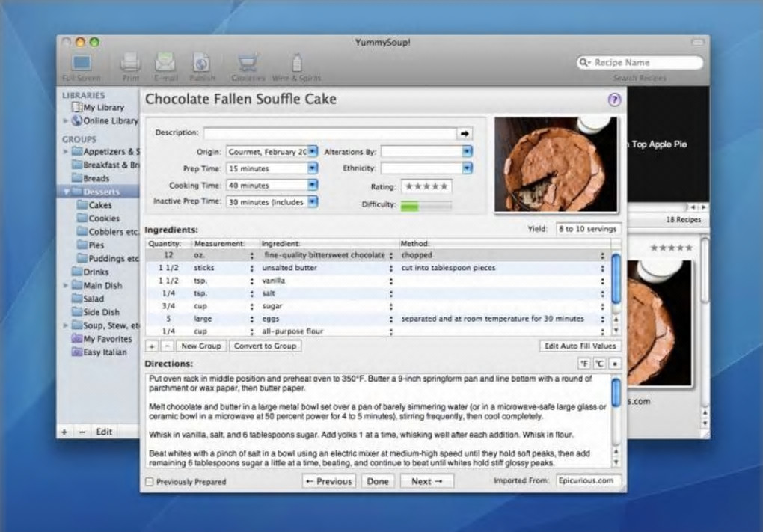Open the Ethnicity dropdown

[x=467, y=168]
